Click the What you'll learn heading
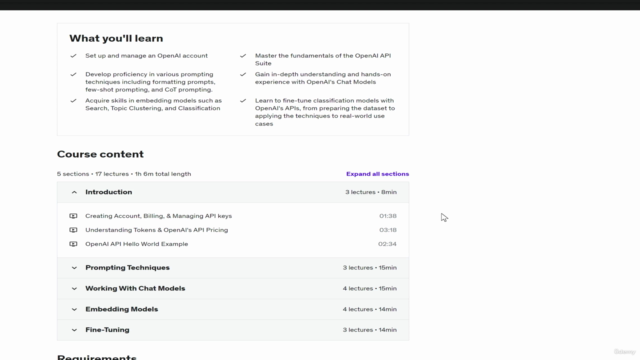This screenshot has width=640, height=360. [116, 38]
